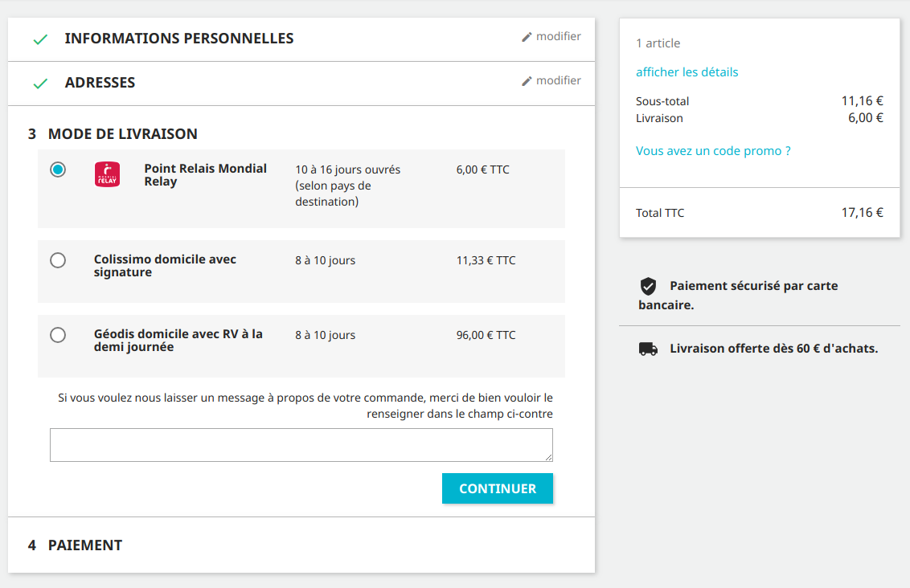Image resolution: width=910 pixels, height=588 pixels.
Task: Click the Continuer button
Action: (498, 488)
